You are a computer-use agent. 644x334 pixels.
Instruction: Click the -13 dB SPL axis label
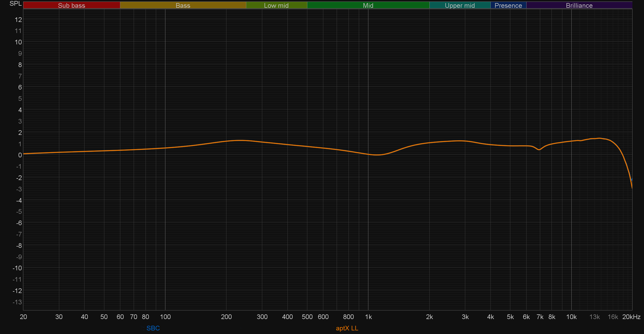[x=17, y=302]
